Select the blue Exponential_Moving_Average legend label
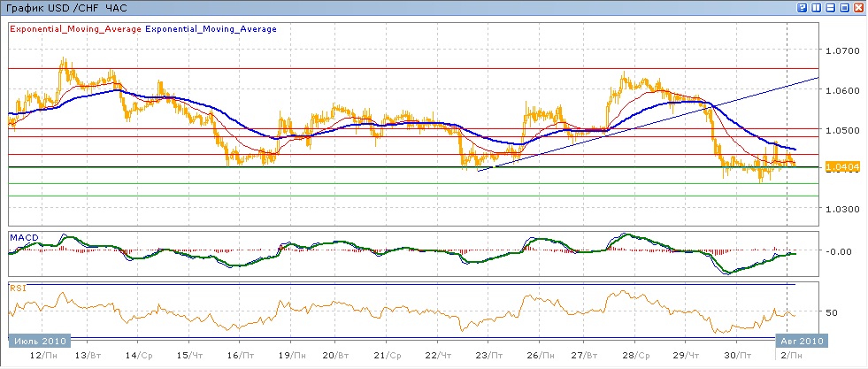 (x=211, y=29)
